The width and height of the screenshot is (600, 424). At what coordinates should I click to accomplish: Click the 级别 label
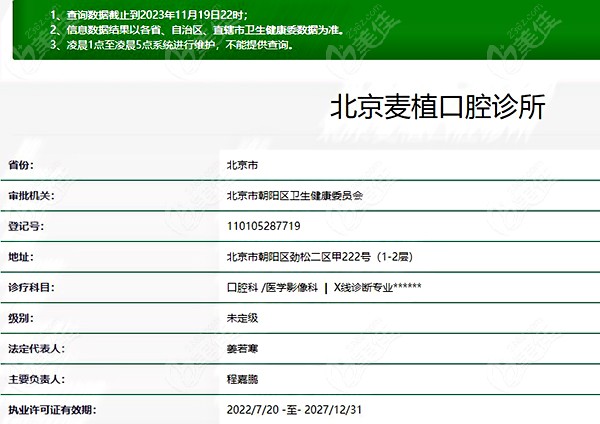click(x=21, y=318)
